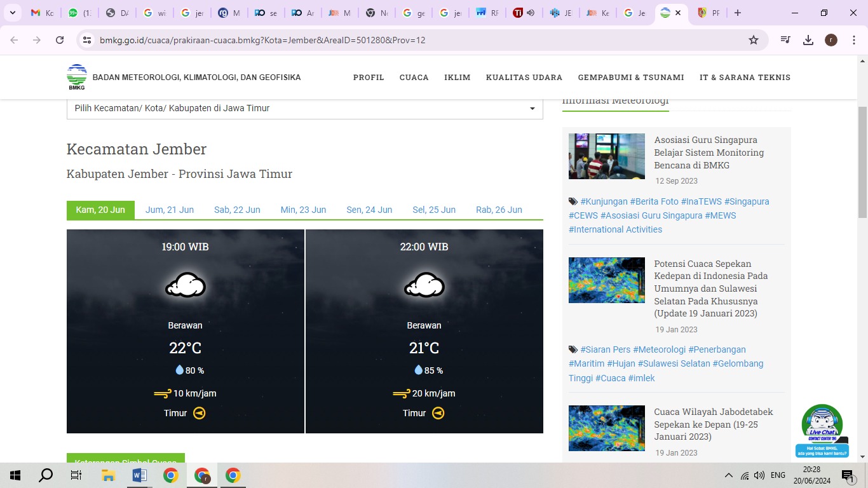Click the 19:00 WIB cloud icon
The image size is (868, 488).
186,285
